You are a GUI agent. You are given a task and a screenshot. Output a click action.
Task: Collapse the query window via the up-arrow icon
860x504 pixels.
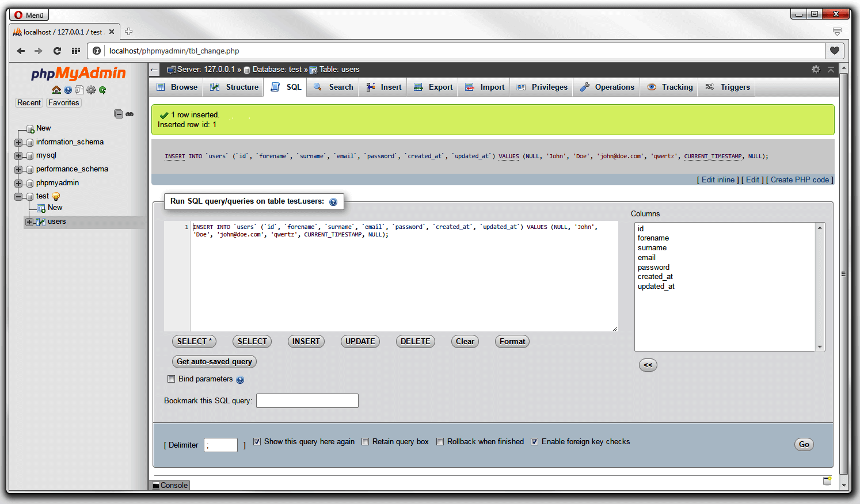click(x=831, y=70)
